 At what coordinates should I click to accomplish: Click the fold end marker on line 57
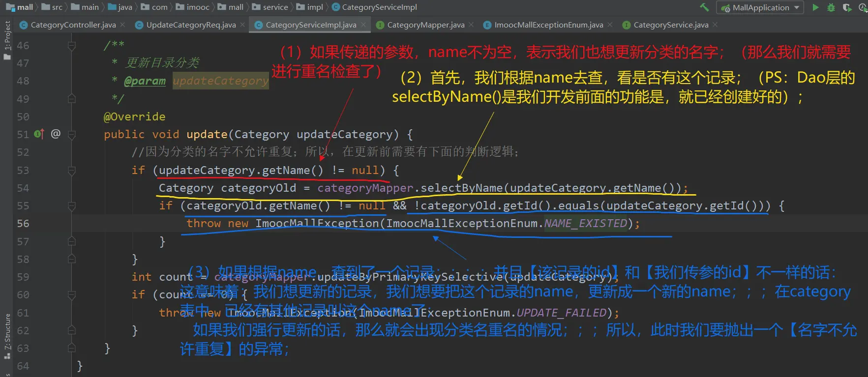point(72,241)
